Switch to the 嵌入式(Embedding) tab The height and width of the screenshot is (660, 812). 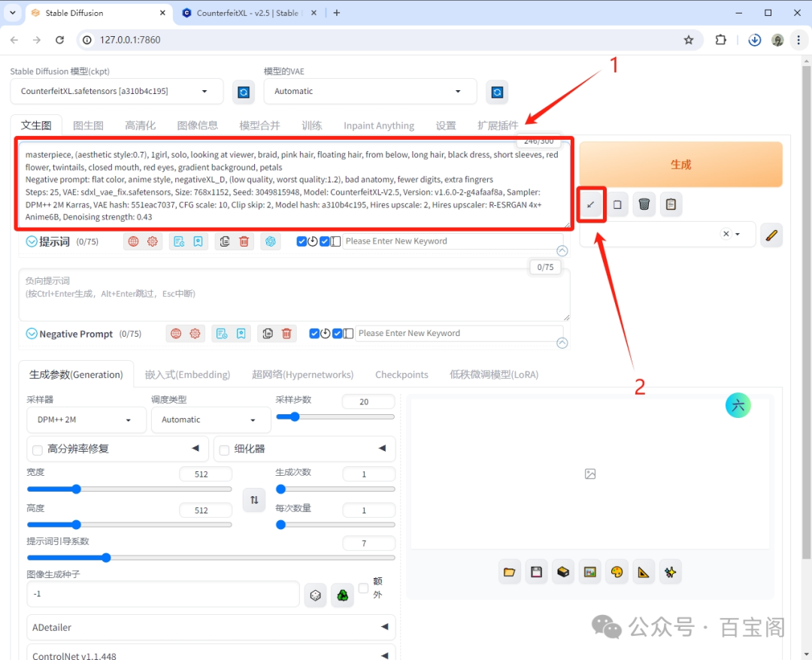(x=187, y=375)
